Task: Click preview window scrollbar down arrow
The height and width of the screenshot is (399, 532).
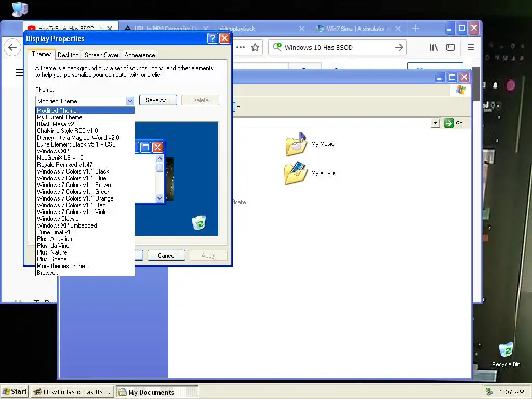Action: coord(160,198)
